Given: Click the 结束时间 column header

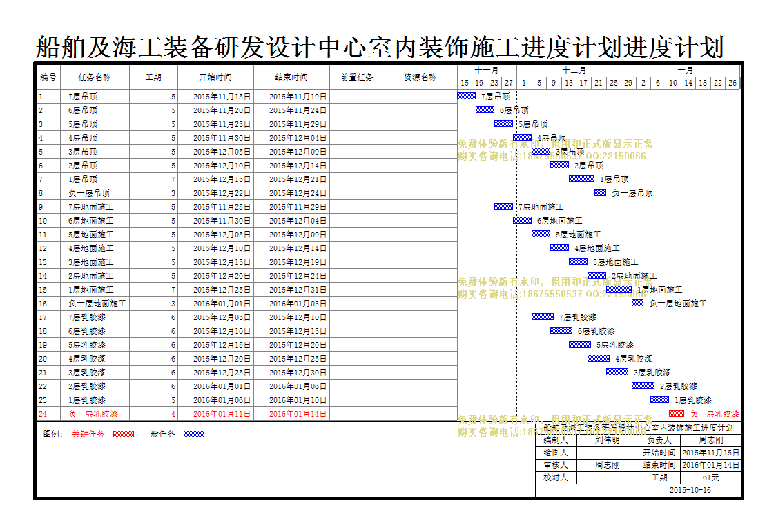Looking at the screenshot, I should click(x=291, y=77).
